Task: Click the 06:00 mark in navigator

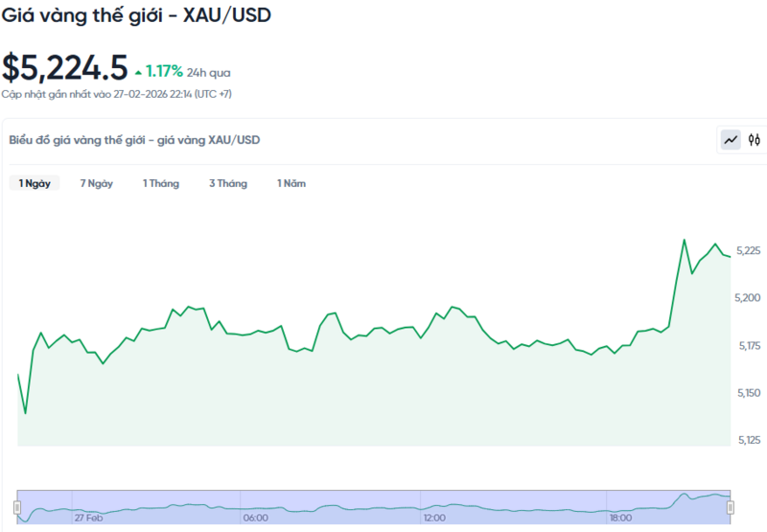Action: 255,518
